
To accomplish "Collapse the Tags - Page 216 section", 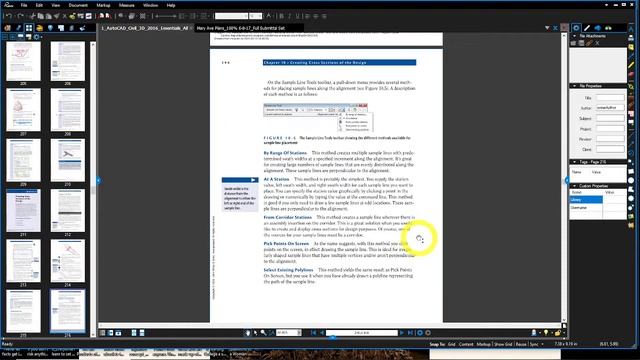I will coord(574,162).
